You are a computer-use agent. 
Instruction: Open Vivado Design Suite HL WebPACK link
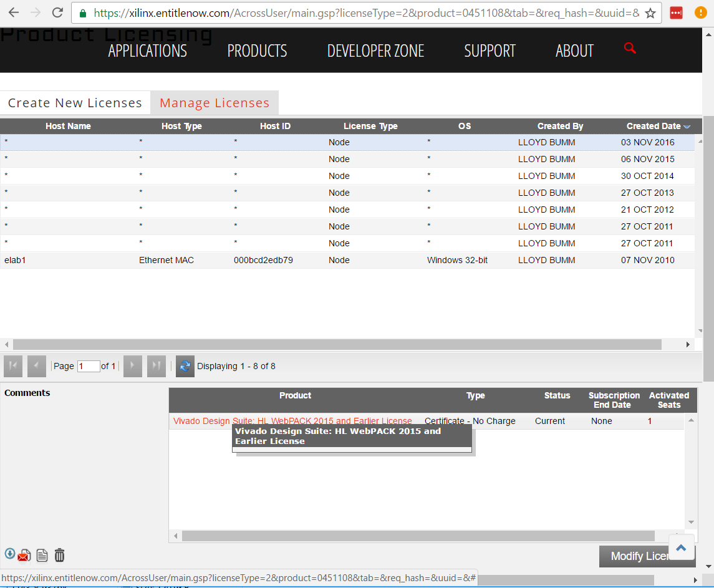(292, 421)
